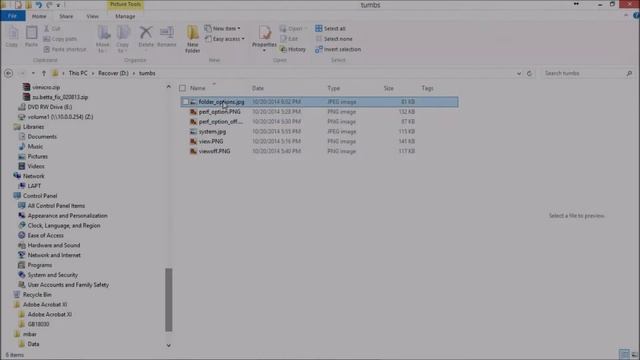Redo using the quick access toolbar
The height and width of the screenshot is (360, 640).
[x=49, y=5]
